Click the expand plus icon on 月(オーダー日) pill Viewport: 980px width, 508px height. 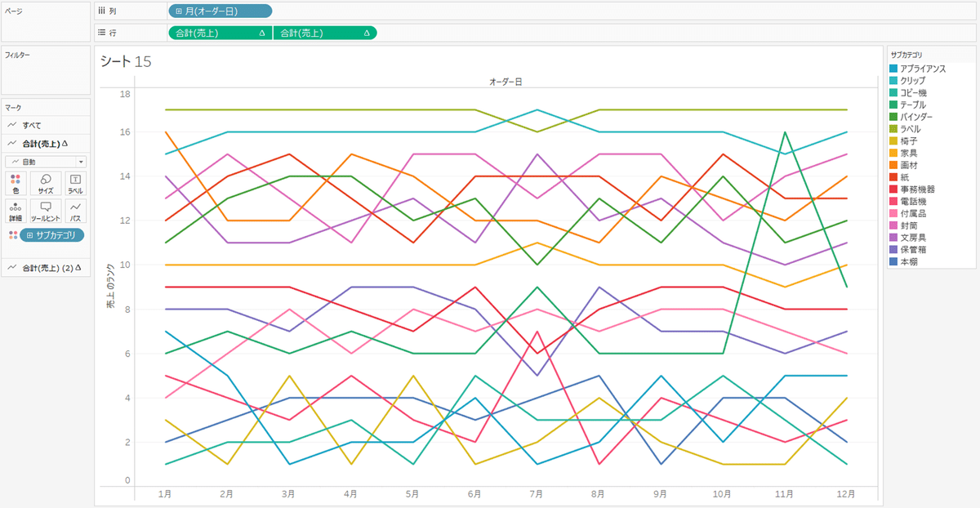(179, 11)
